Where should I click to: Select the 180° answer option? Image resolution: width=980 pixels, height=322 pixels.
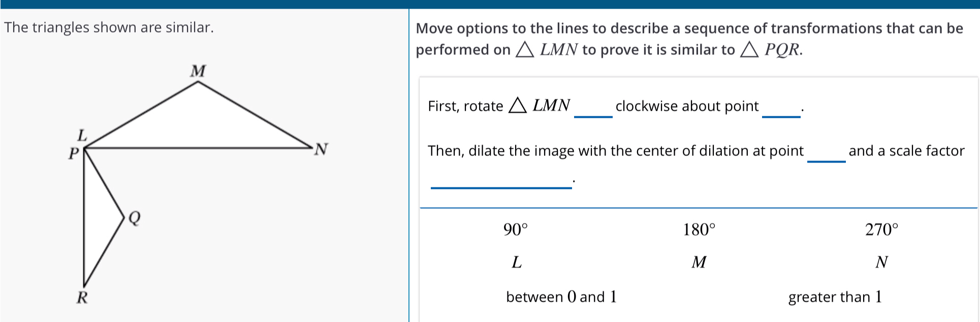click(x=699, y=230)
